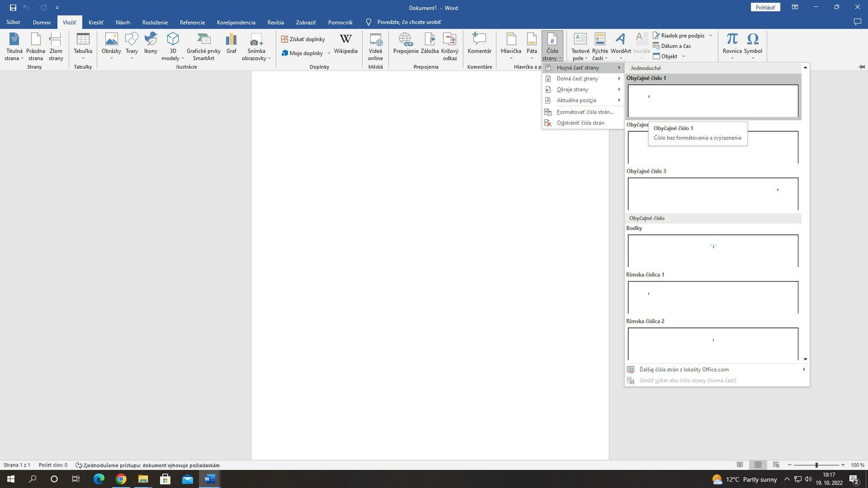Open the Tvary shapes gallery

[132, 47]
